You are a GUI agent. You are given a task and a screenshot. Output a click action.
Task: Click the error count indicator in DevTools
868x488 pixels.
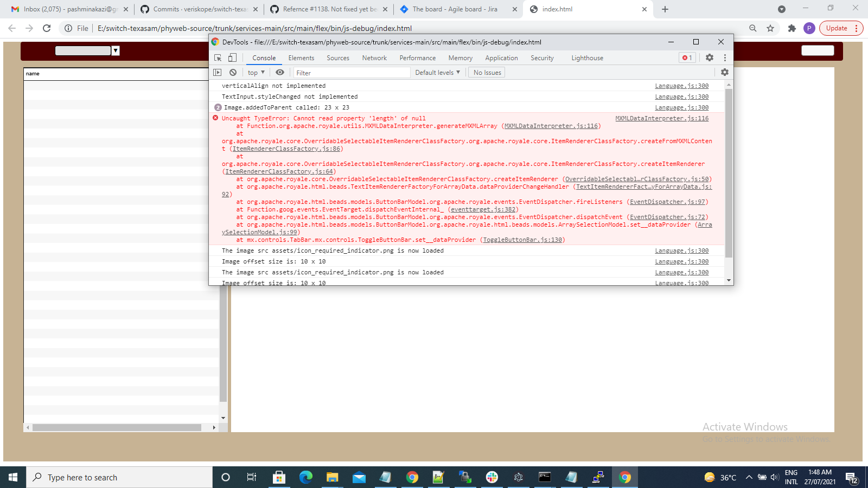tap(687, 57)
